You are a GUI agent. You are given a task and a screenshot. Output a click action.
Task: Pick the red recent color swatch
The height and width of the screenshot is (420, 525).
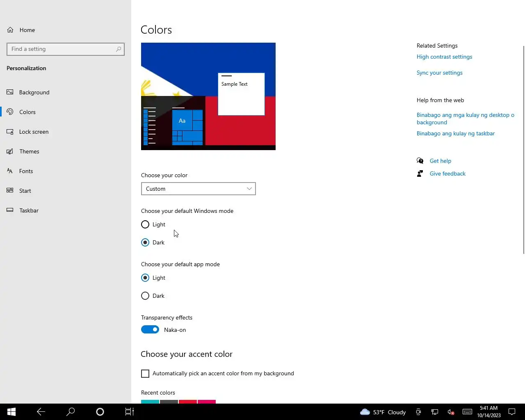click(x=188, y=402)
